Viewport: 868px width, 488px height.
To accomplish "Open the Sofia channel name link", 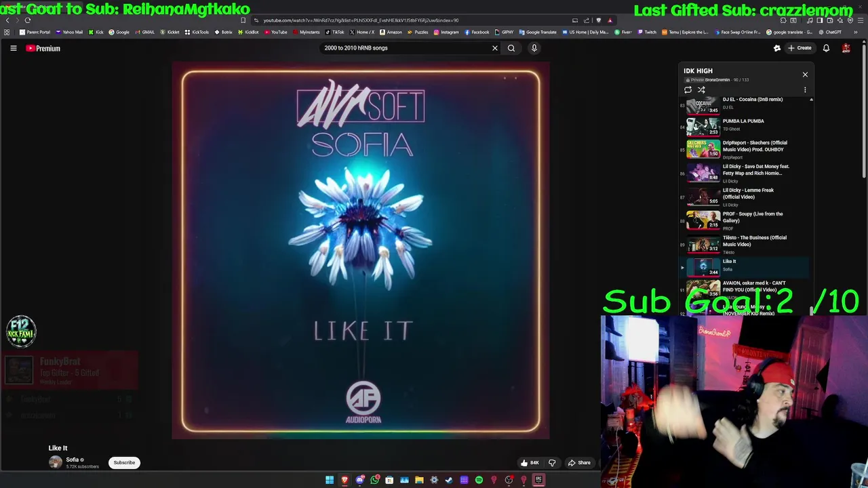I will [72, 460].
